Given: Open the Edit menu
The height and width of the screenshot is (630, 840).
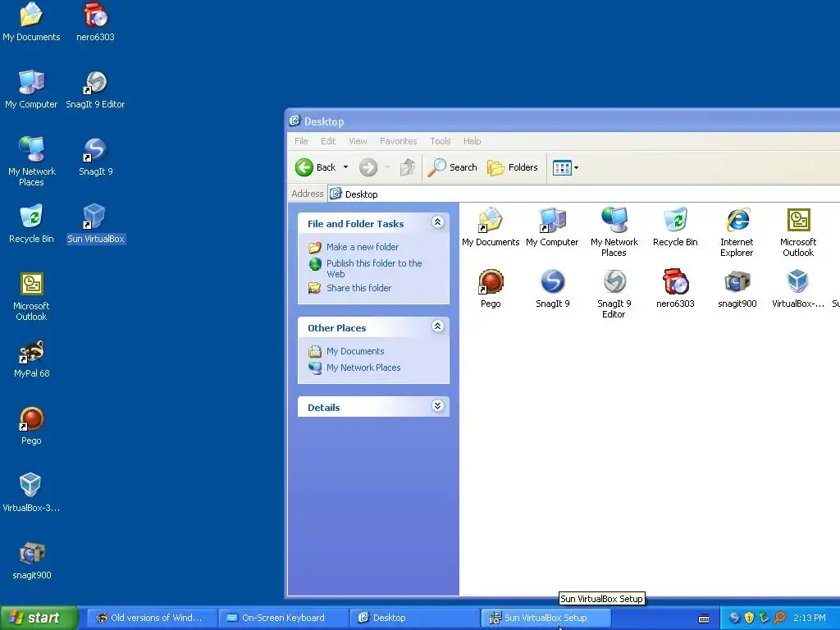Looking at the screenshot, I should tap(328, 141).
